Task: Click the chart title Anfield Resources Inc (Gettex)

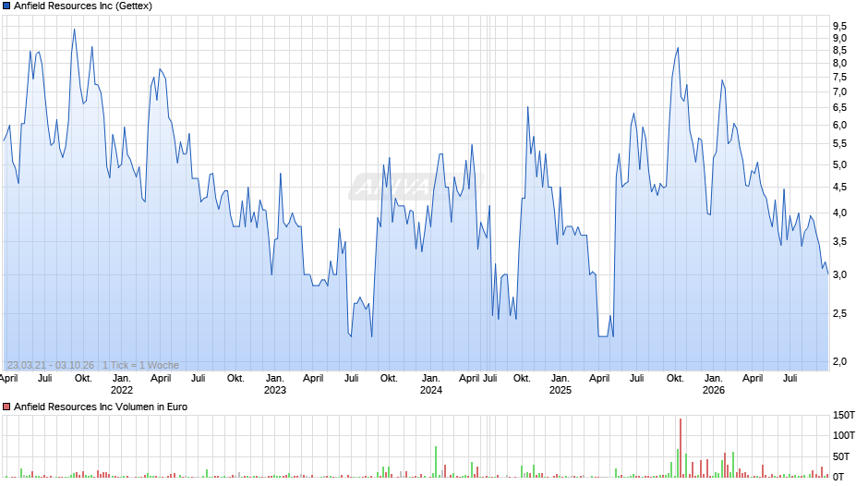Action: [x=83, y=6]
